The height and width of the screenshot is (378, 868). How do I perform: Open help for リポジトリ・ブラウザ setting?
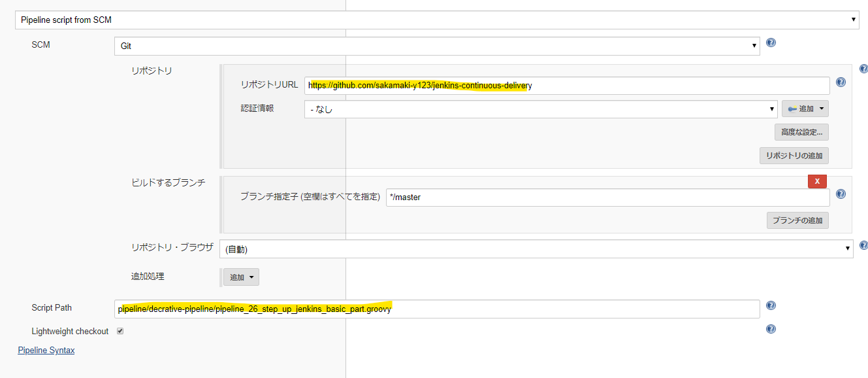click(x=863, y=245)
